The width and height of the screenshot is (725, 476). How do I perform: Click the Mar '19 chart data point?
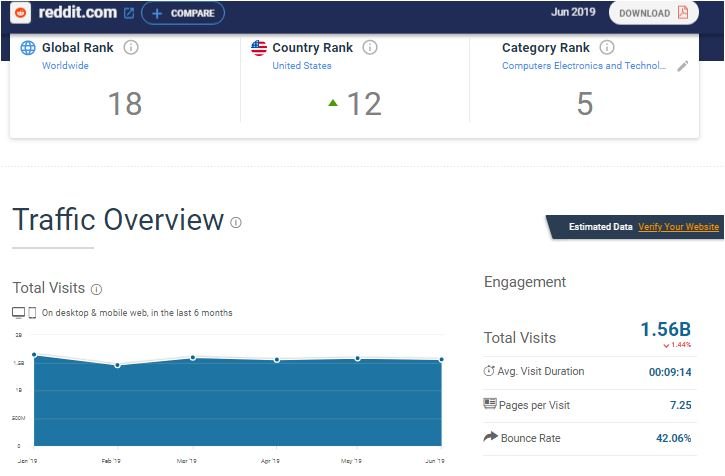click(193, 358)
